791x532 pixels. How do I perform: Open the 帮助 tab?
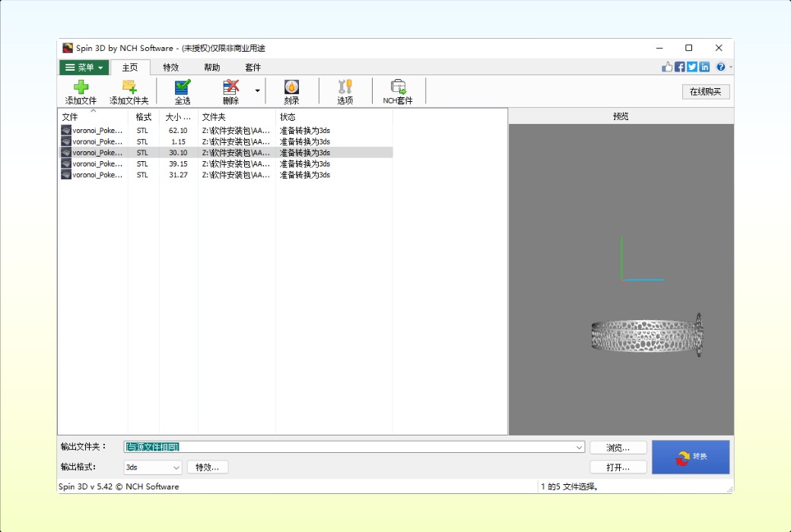click(x=212, y=67)
